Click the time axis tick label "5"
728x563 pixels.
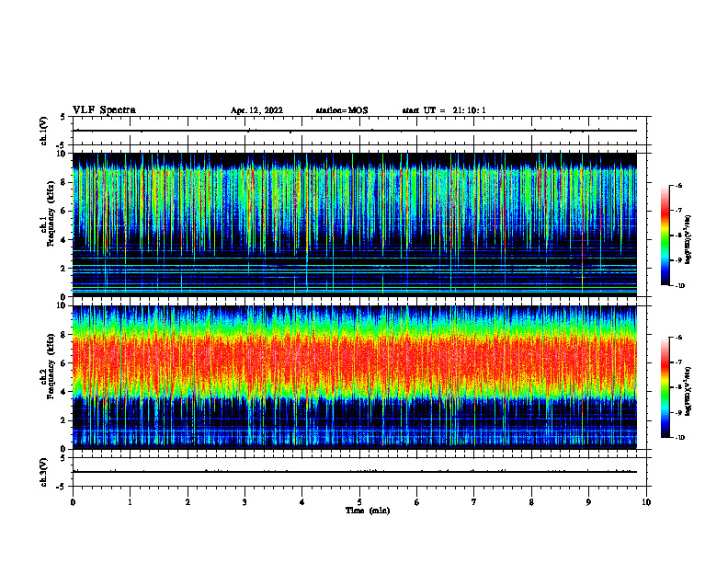point(359,502)
